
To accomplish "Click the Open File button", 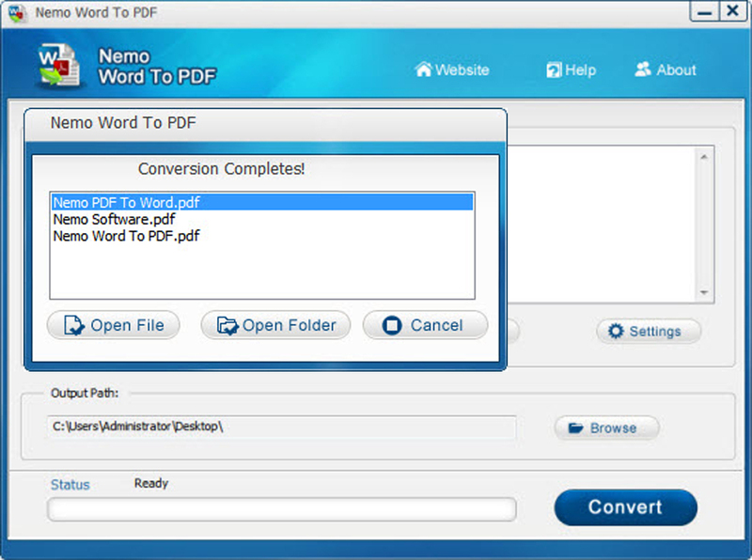I will 114,325.
